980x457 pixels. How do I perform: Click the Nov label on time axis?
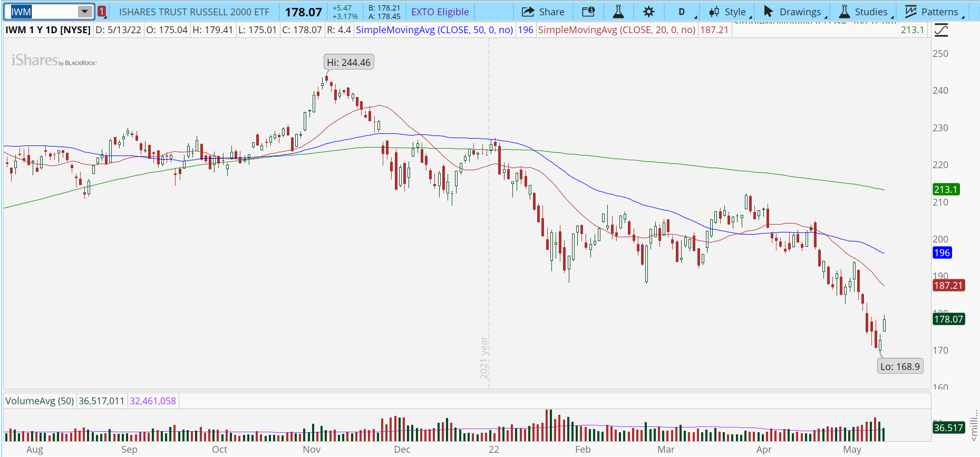point(312,450)
